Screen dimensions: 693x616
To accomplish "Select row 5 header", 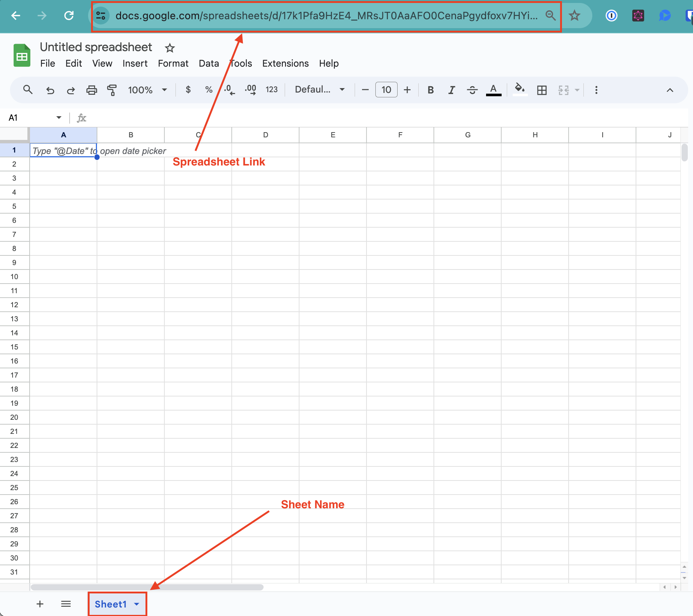I will 14,206.
